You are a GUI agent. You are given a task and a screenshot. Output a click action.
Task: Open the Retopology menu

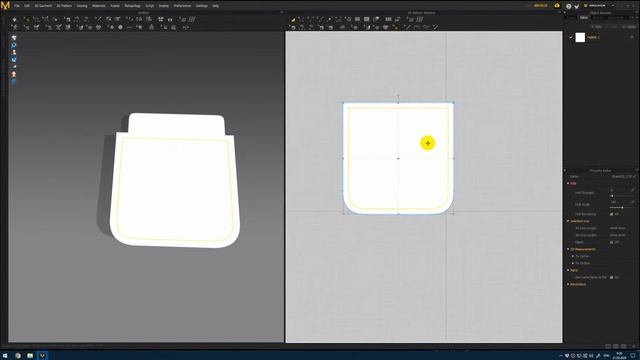point(132,6)
